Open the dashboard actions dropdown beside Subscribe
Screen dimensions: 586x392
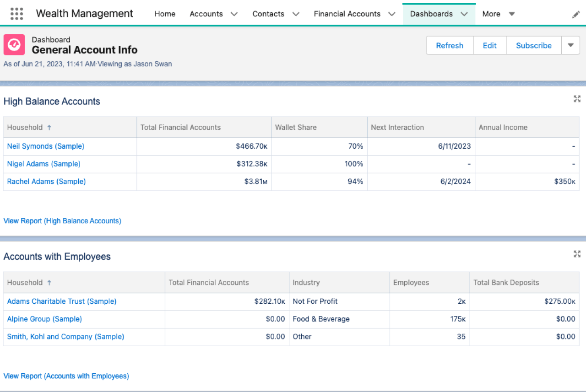(570, 45)
